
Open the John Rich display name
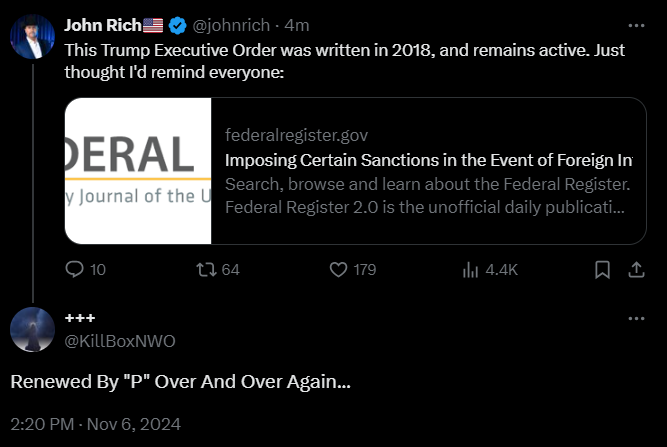pos(102,25)
